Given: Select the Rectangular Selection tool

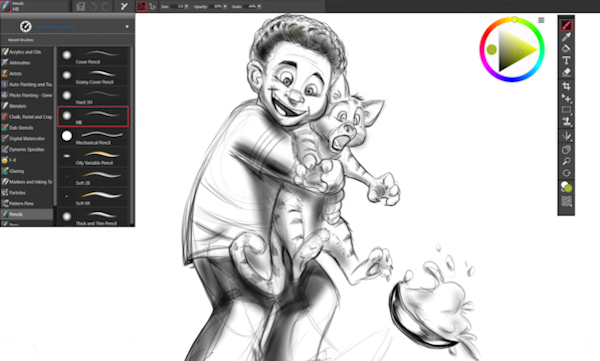Looking at the screenshot, I should tap(566, 110).
